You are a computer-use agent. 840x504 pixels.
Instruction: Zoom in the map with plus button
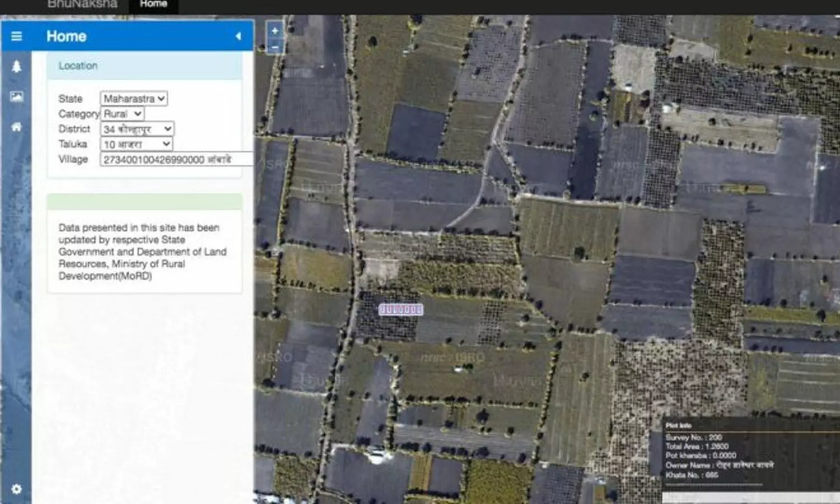point(274,31)
